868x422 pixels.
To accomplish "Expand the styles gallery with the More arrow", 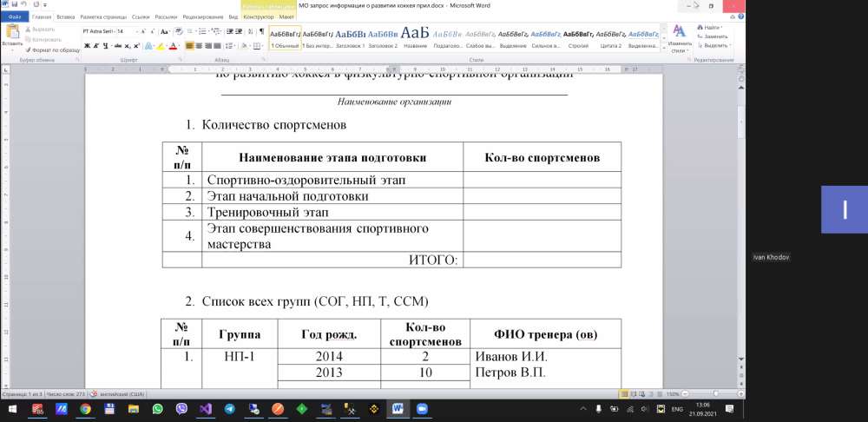I will click(x=662, y=48).
